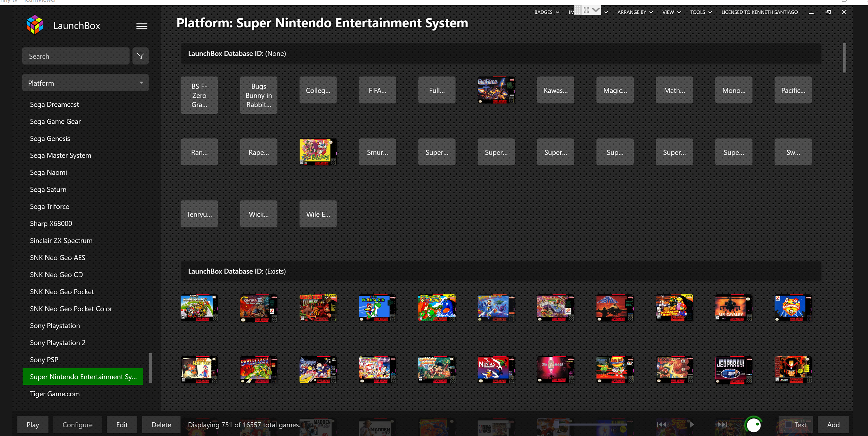Select the Wile E... game tile
The image size is (868, 436).
(318, 214)
